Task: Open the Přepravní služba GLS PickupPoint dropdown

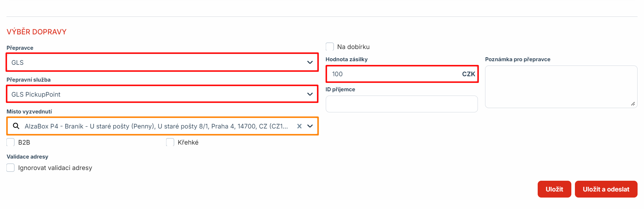Action: pyautogui.click(x=162, y=94)
